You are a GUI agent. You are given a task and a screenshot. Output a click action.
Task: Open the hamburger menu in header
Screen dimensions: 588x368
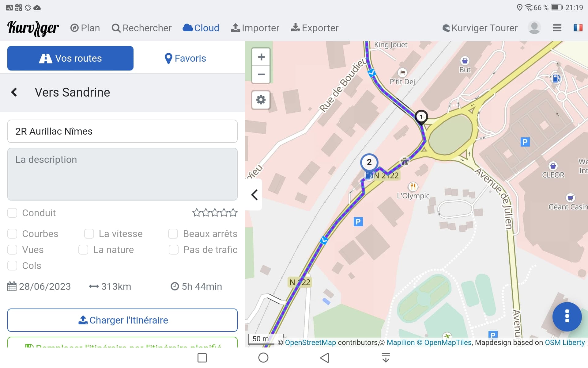coord(557,28)
